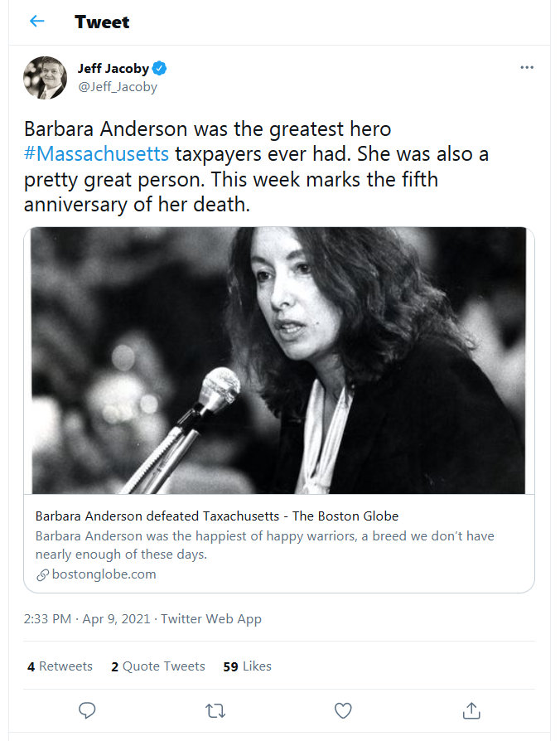Click the link chain icon beside bostonglobe.com

(42, 575)
